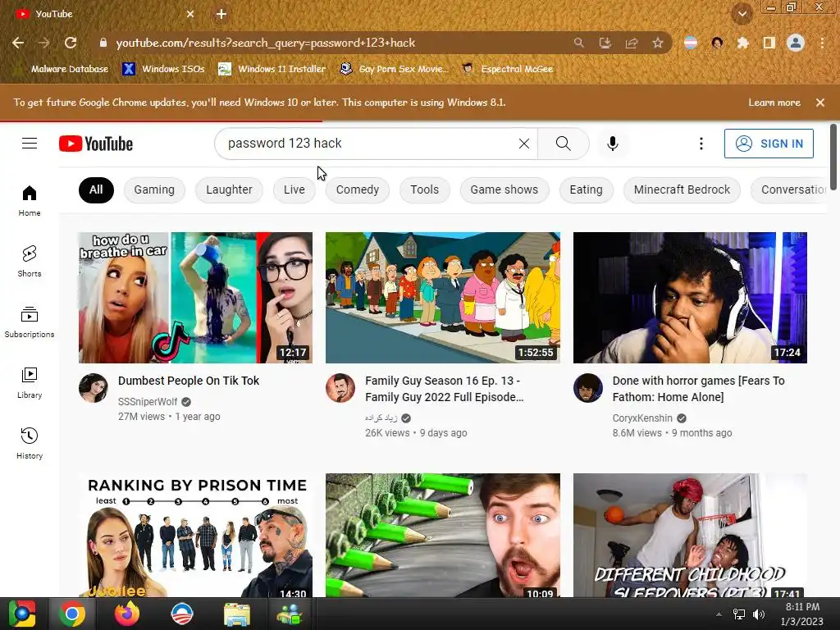Open Windows 11 Installer bookmark
Image resolution: width=840 pixels, height=630 pixels.
click(x=272, y=69)
